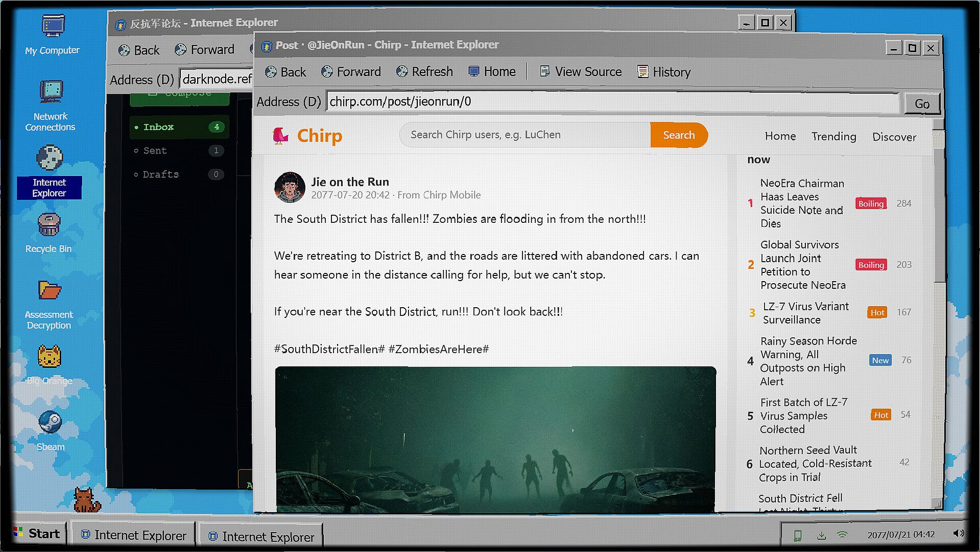This screenshot has height=552, width=980.
Task: Open Jie on the Run's avatar
Action: coord(290,187)
